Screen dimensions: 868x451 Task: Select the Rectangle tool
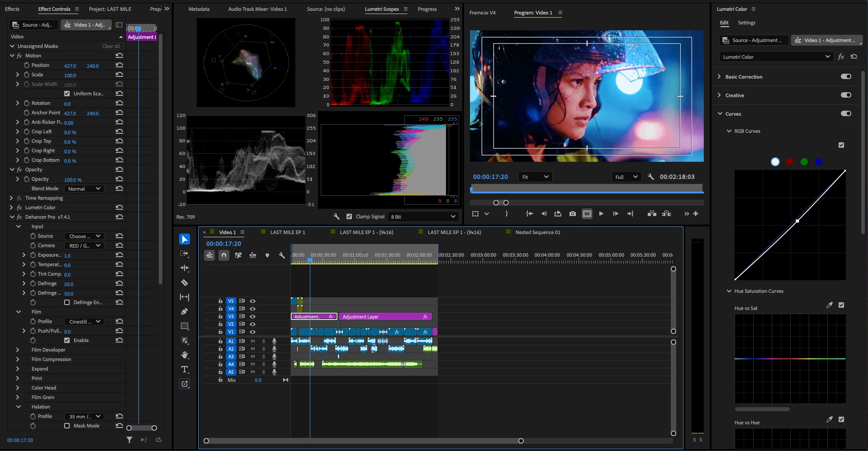[185, 326]
